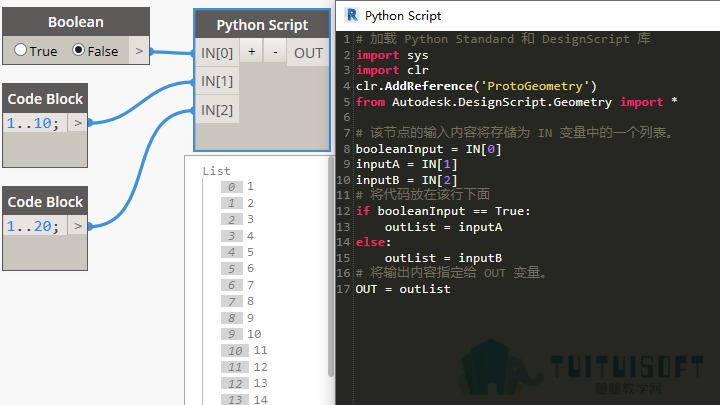The image size is (720, 405).
Task: Click the Revit icon in Python Script window
Action: click(352, 15)
